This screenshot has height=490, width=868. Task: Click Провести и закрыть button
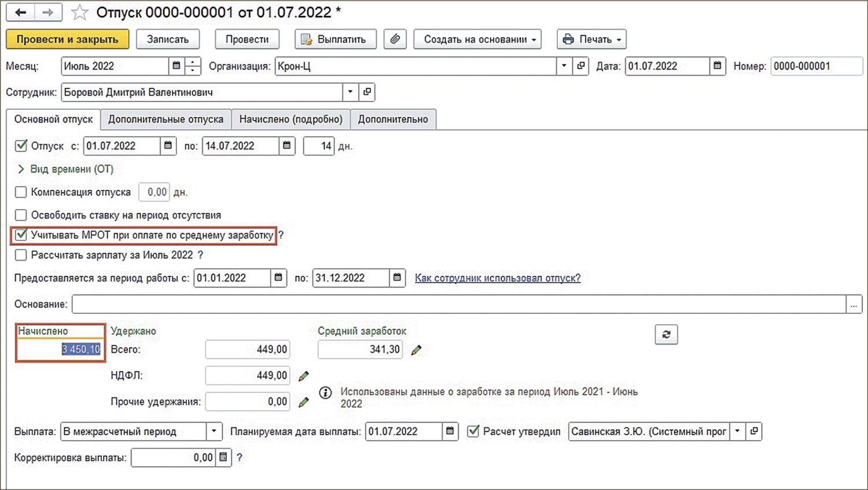click(67, 39)
